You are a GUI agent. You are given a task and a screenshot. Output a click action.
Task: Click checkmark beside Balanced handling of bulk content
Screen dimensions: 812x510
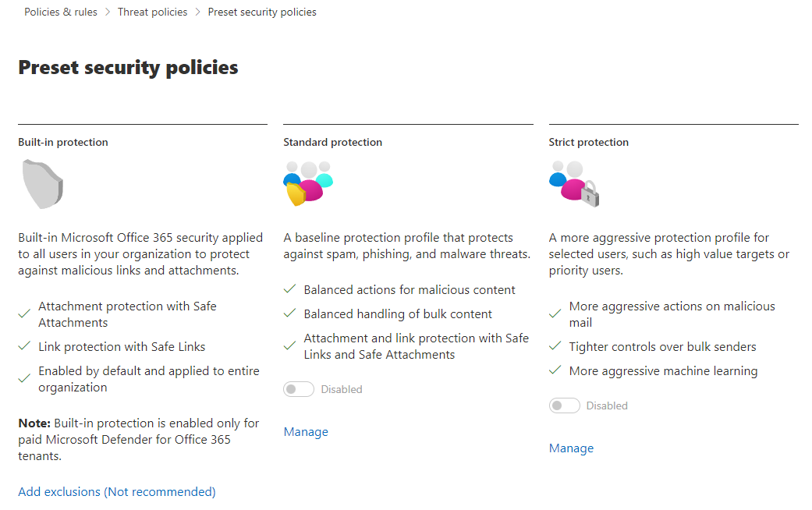click(x=289, y=313)
